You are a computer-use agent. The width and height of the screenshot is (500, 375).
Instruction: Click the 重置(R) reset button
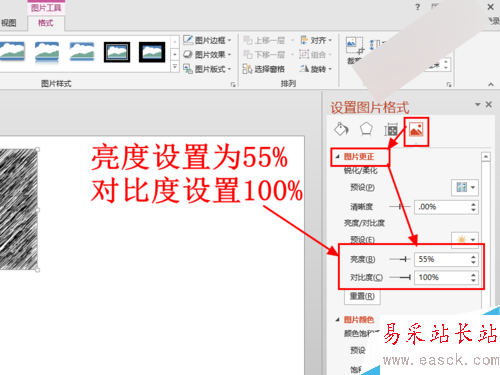[362, 296]
